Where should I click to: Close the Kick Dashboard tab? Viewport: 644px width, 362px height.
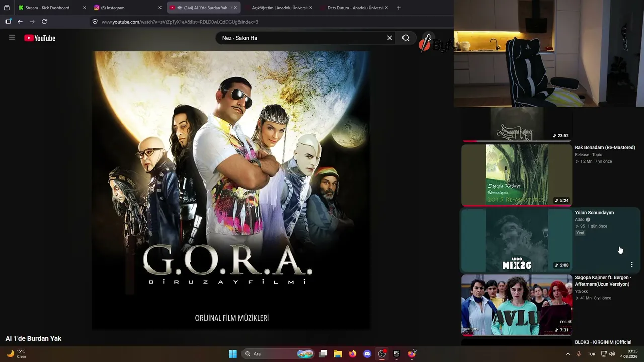pyautogui.click(x=85, y=8)
